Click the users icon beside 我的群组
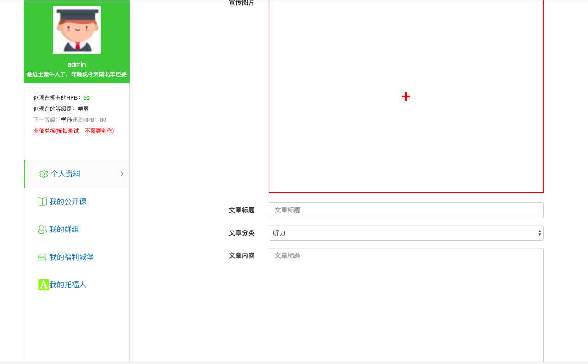The height and width of the screenshot is (364, 588). pyautogui.click(x=42, y=229)
